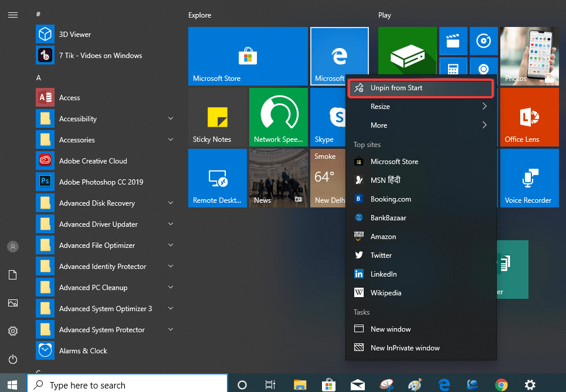Viewport: 566px width, 392px height.
Task: Open Adobe Creative Cloud icon
Action: click(45, 161)
